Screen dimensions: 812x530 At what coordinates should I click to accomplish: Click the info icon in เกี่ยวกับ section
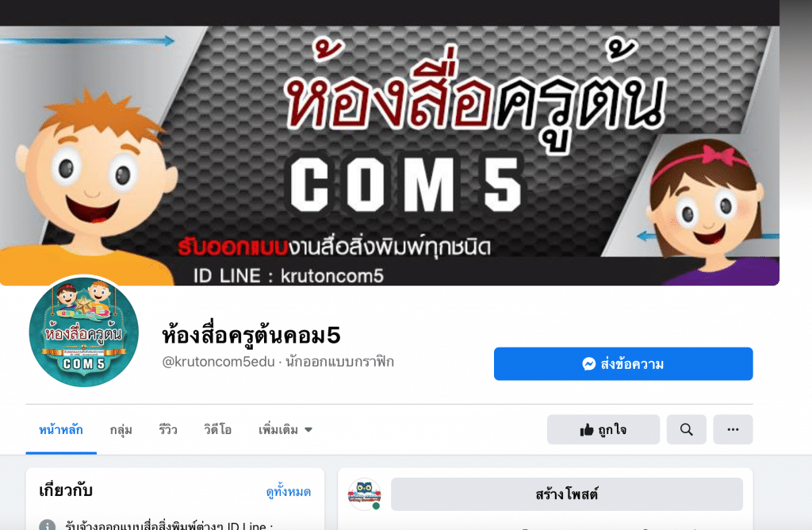pyautogui.click(x=47, y=524)
